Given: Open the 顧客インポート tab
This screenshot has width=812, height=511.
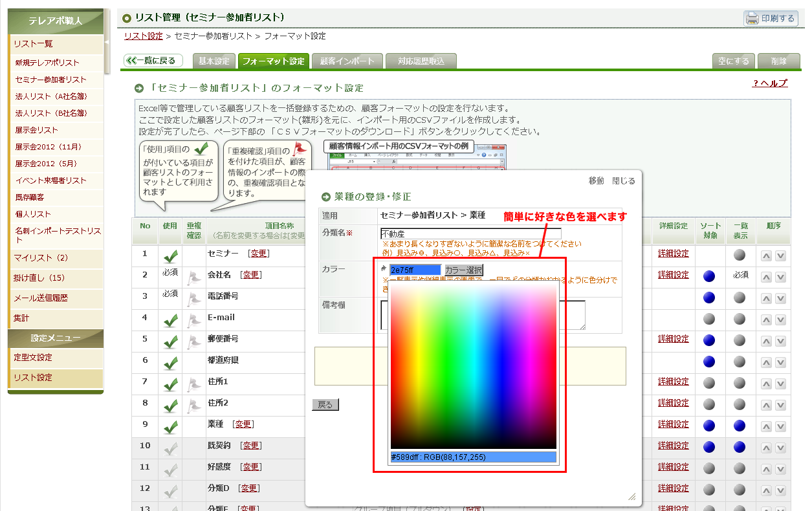Looking at the screenshot, I should 347,61.
